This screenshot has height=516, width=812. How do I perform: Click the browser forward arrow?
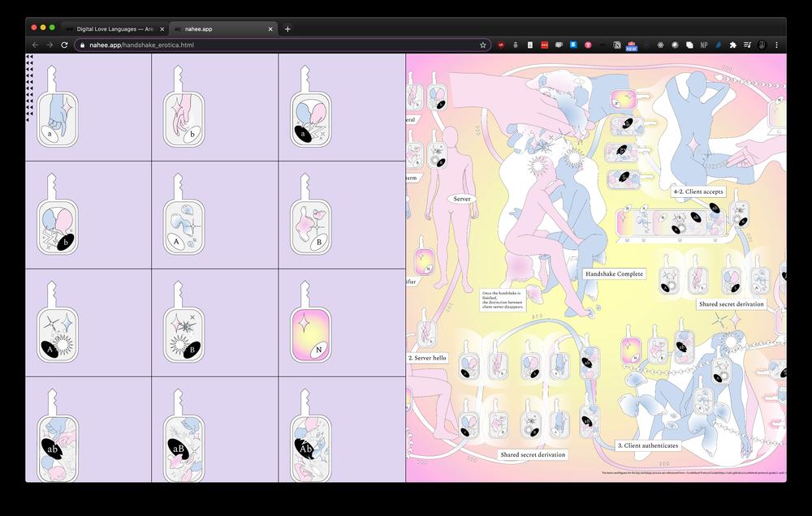coord(50,45)
